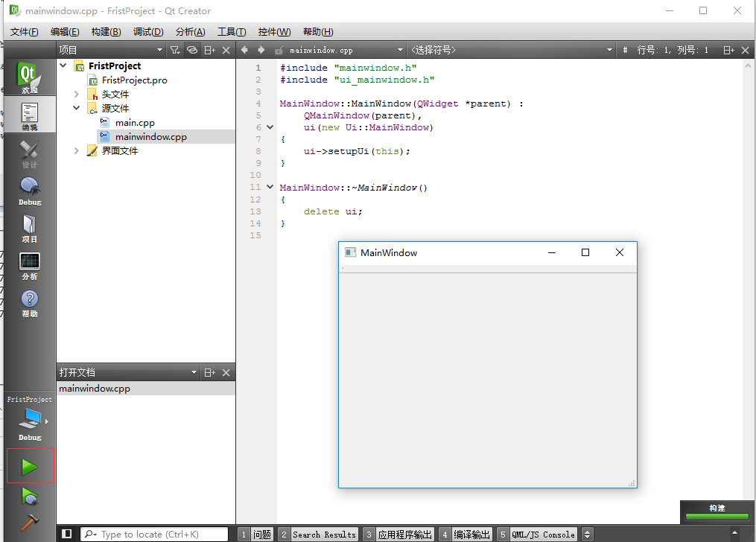This screenshot has width=756, height=542.
Task: Open the 帮助(H) menu
Action: 318,32
